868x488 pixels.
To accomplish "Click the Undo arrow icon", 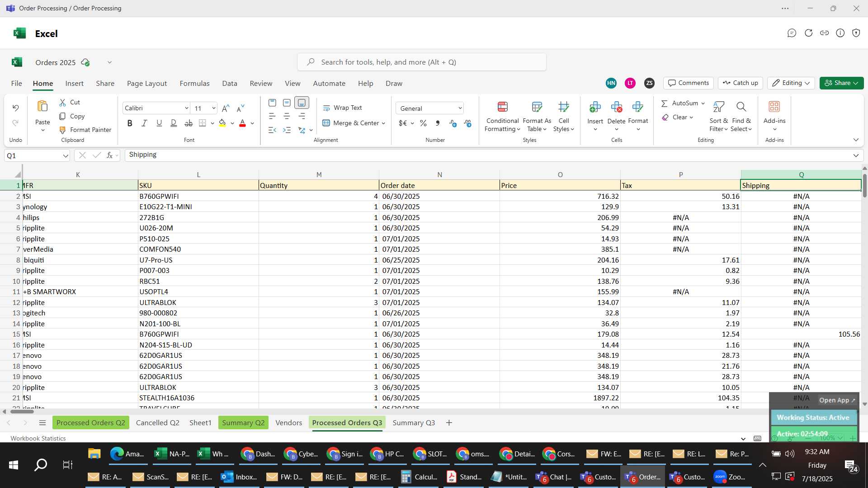I will (x=15, y=108).
